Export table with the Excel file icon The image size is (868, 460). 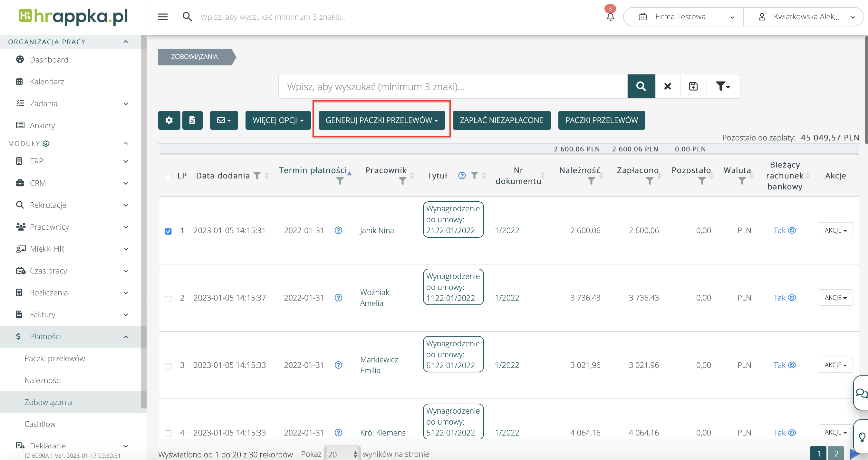coord(192,120)
